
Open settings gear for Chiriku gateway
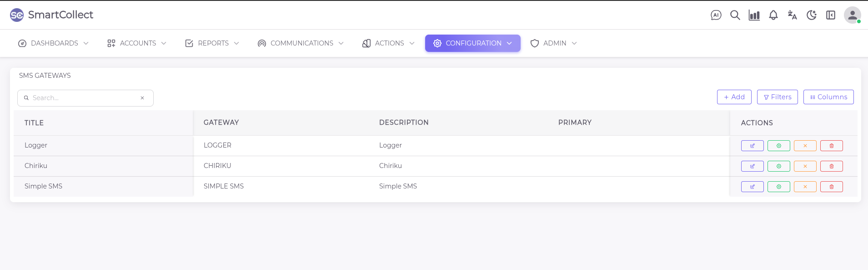(779, 166)
